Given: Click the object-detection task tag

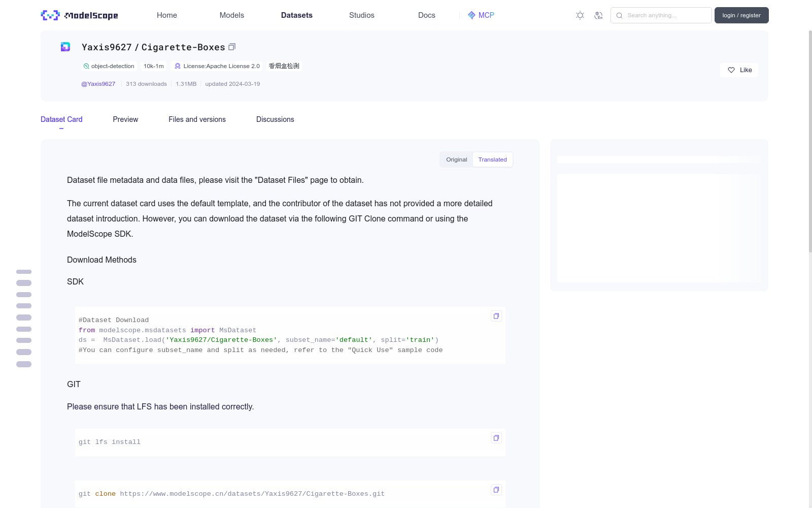Looking at the screenshot, I should 109,66.
